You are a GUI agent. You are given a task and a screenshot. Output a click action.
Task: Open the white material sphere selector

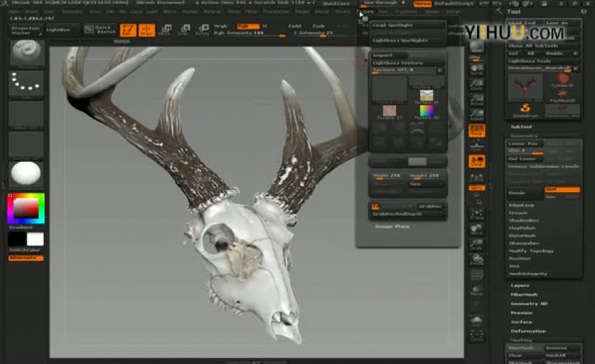point(26,174)
